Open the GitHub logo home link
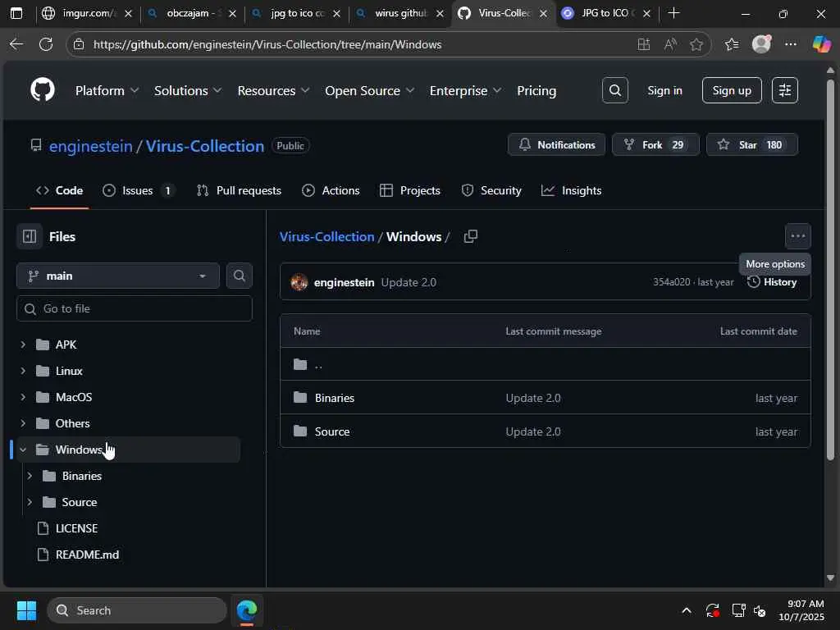Image resolution: width=840 pixels, height=630 pixels. 43,89
